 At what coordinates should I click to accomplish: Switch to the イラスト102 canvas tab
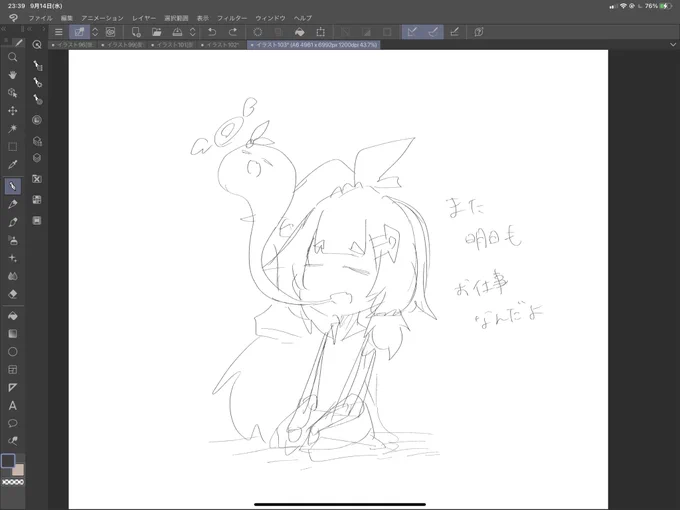[x=222, y=45]
